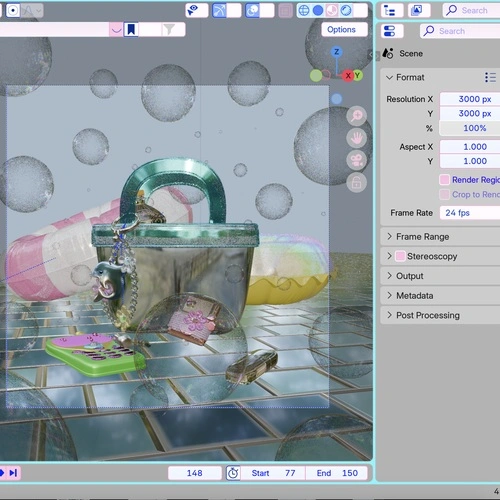Viewport: 500px width, 500px height.
Task: Open the Frame Rate 24 fps dropdown
Action: click(470, 213)
